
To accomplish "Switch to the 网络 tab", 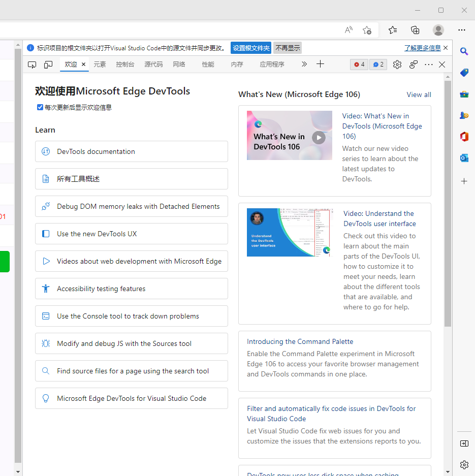I will 179,65.
